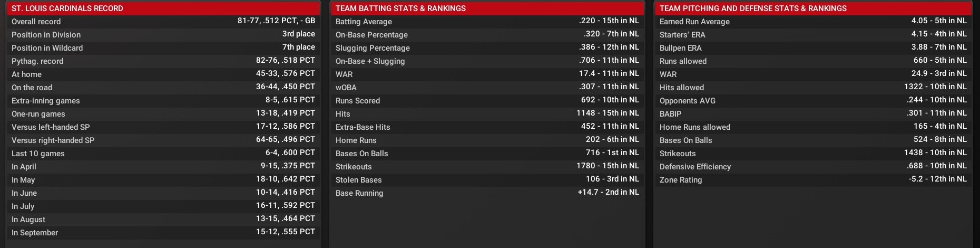Select the In September record row

point(163,233)
